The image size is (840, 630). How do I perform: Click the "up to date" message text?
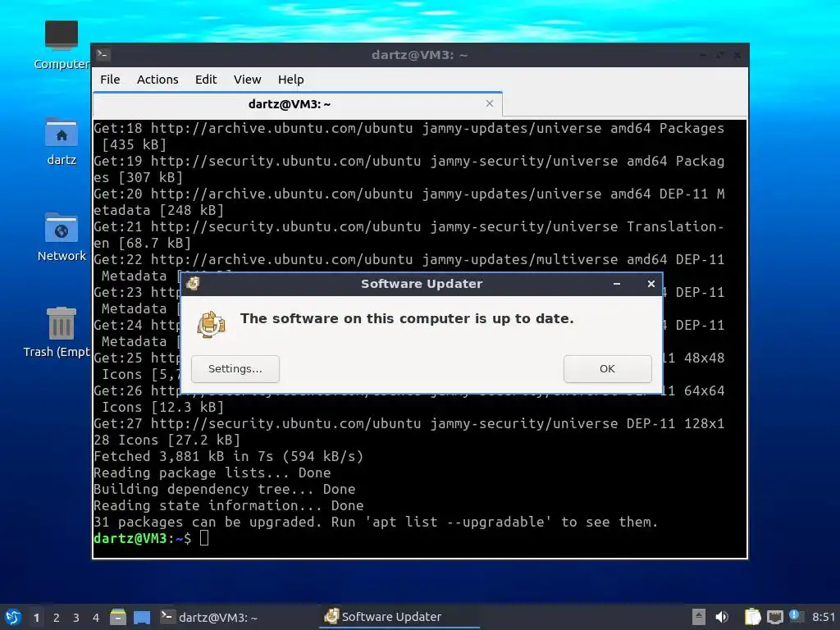(407, 319)
